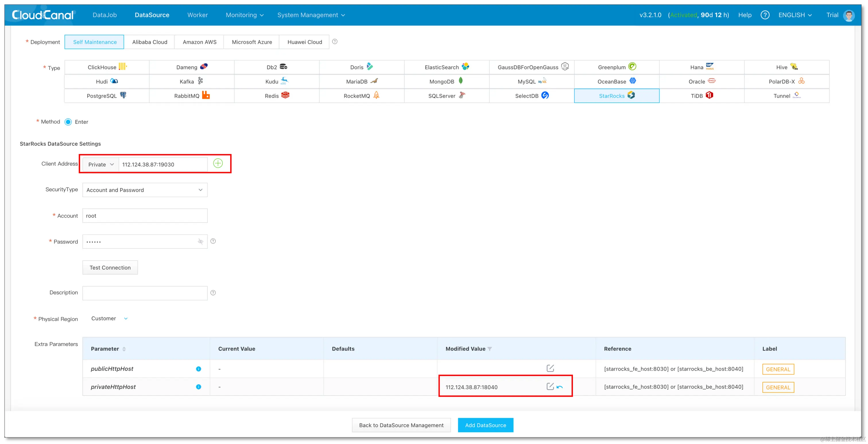
Task: Open the Private address type dropdown
Action: point(101,164)
